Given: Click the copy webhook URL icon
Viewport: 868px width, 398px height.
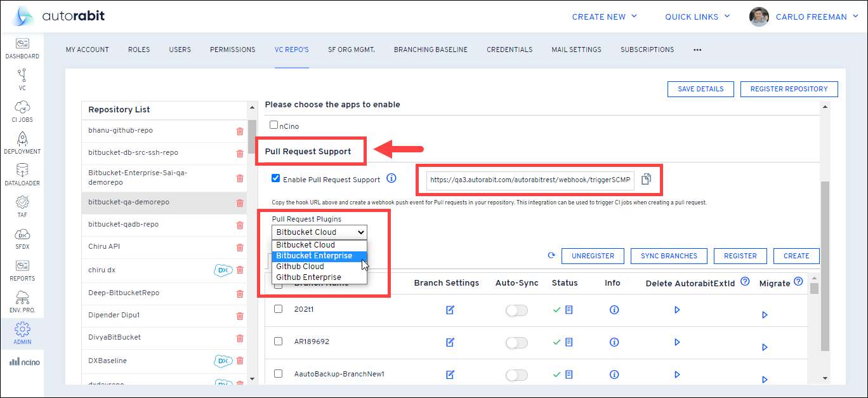Looking at the screenshot, I should (x=646, y=180).
